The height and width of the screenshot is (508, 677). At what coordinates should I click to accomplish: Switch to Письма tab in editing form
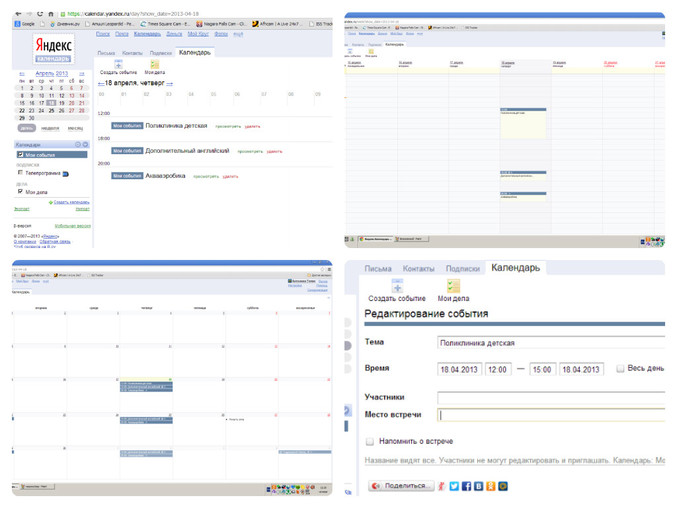(x=378, y=268)
